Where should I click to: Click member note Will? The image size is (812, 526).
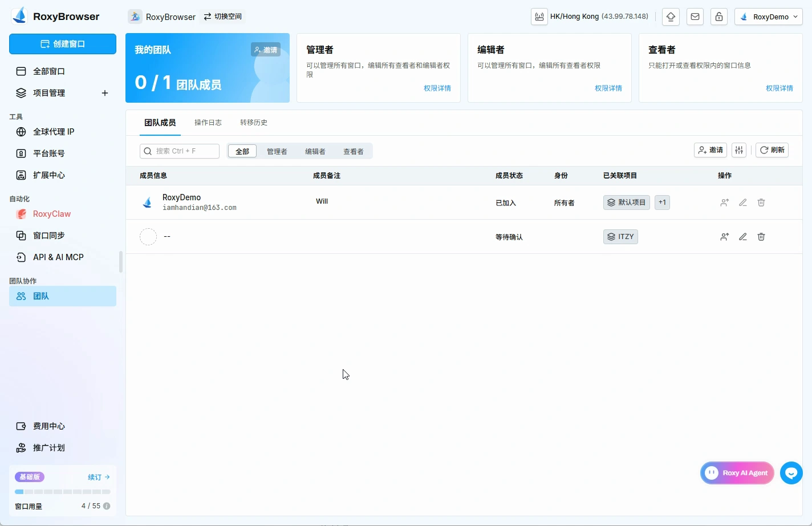(322, 201)
